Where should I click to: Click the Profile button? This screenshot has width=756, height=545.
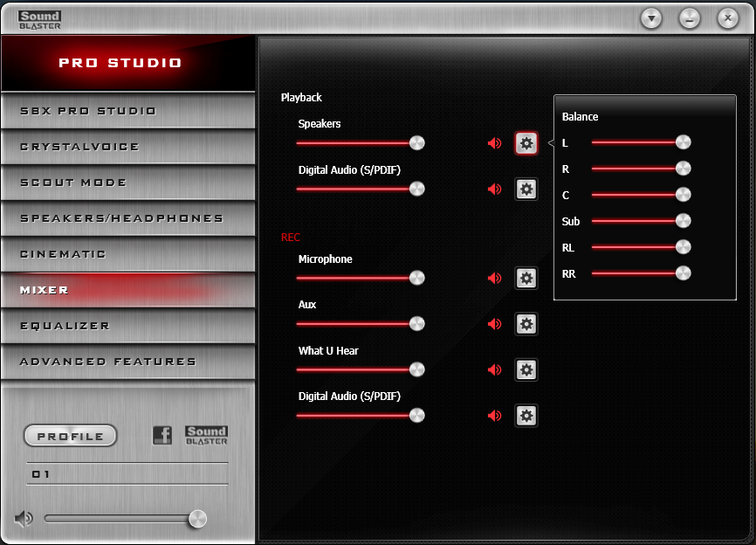coord(71,436)
